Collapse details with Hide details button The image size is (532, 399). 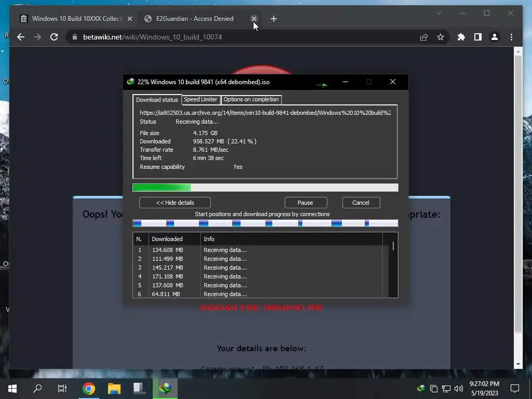(x=175, y=203)
